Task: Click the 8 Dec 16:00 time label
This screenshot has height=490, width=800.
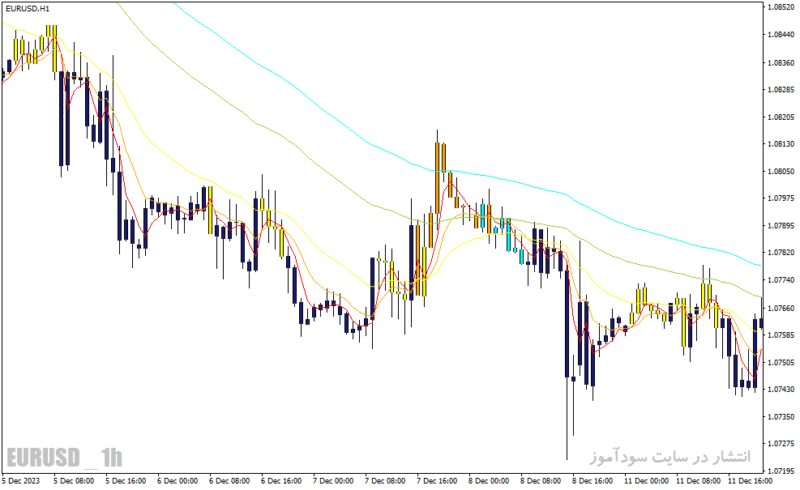Action: point(593,481)
